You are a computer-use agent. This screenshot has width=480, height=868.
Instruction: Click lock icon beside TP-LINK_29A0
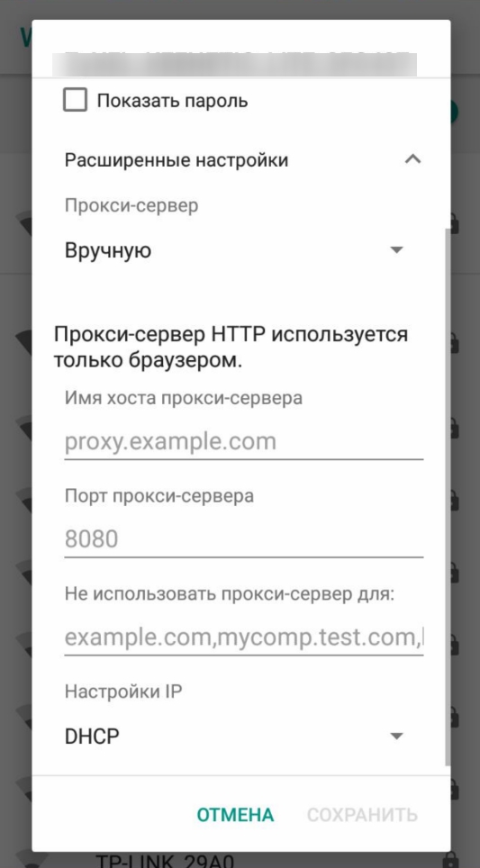[x=453, y=862]
